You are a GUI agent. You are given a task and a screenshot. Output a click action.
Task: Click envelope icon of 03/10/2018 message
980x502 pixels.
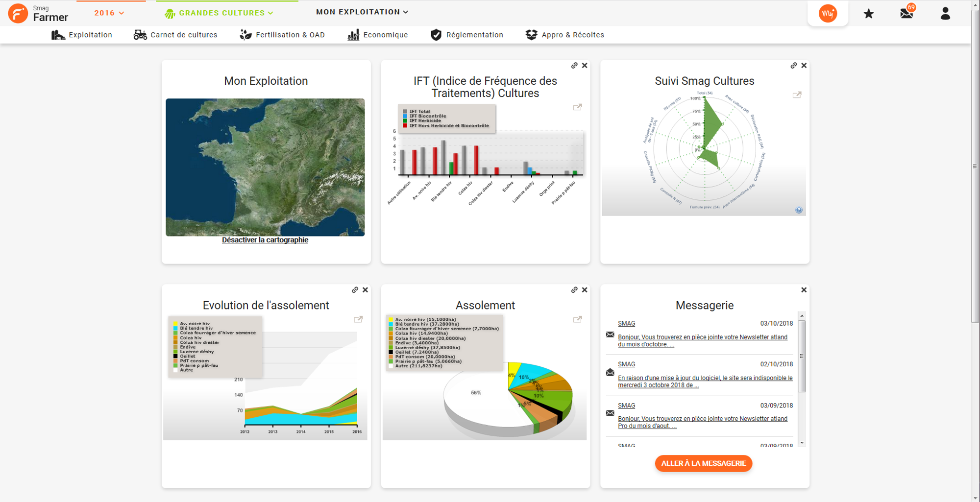pyautogui.click(x=610, y=335)
